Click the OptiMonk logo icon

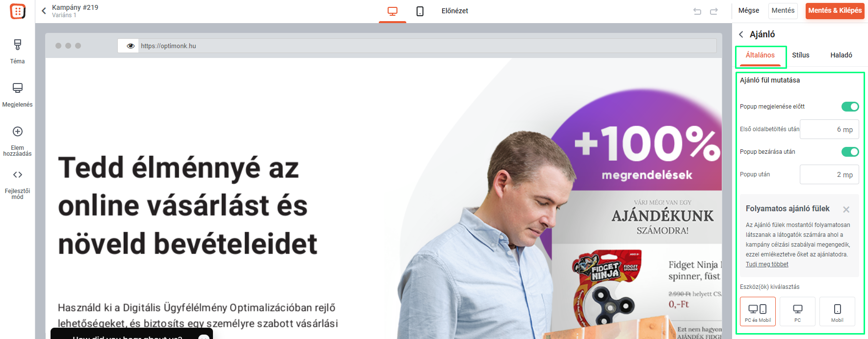coord(18,11)
